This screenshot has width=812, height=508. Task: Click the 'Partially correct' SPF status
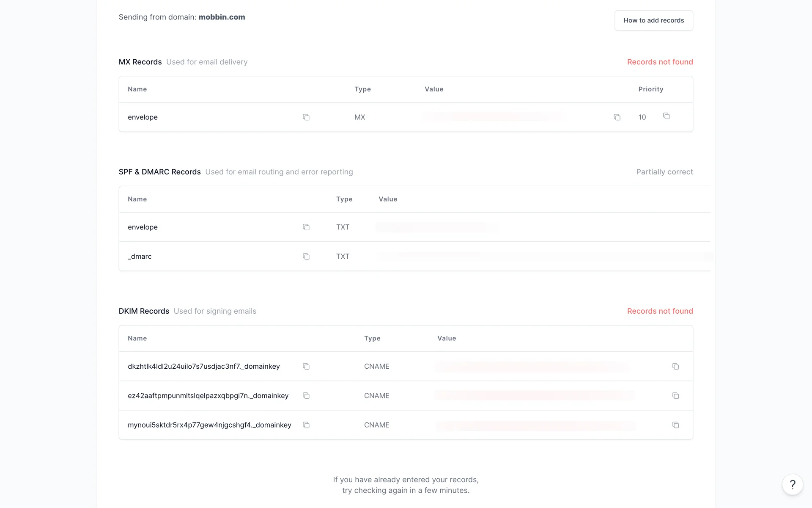click(x=664, y=172)
